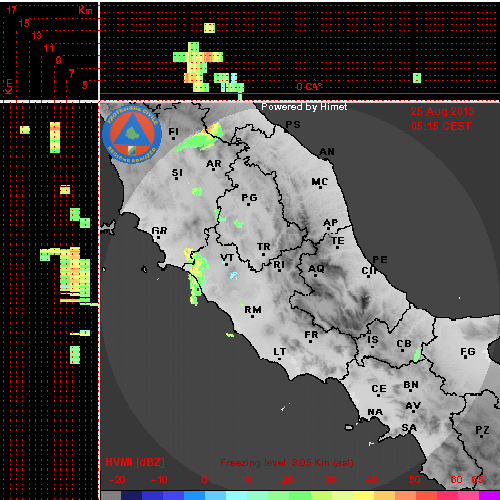Viewport: 500px width, 500px height.
Task: Click the magenta swatch at color bar end
Action: 489,495
